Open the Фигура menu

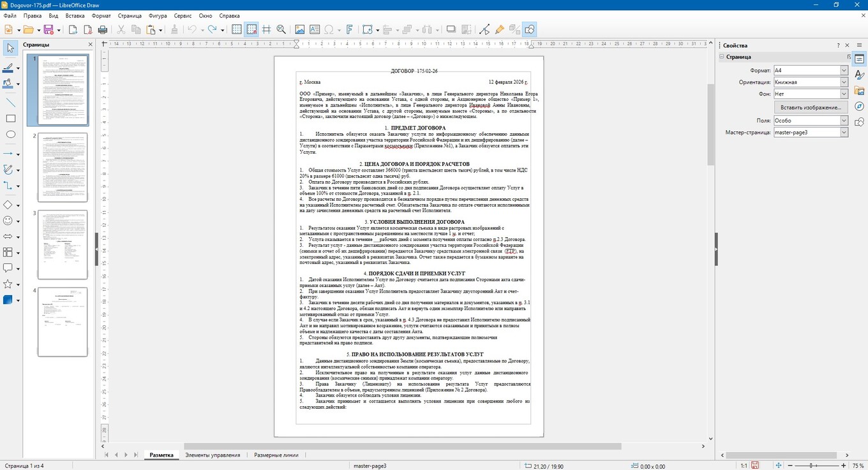point(159,15)
